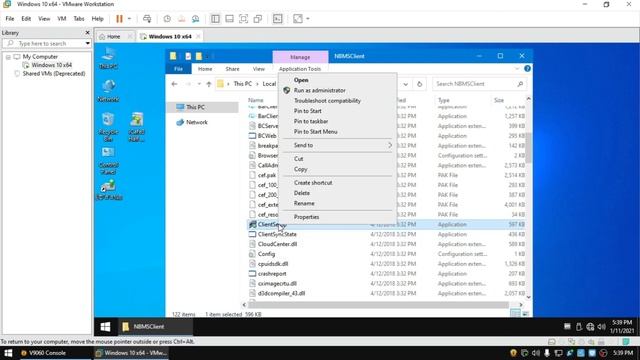Choose Copy from the context menu

point(300,169)
